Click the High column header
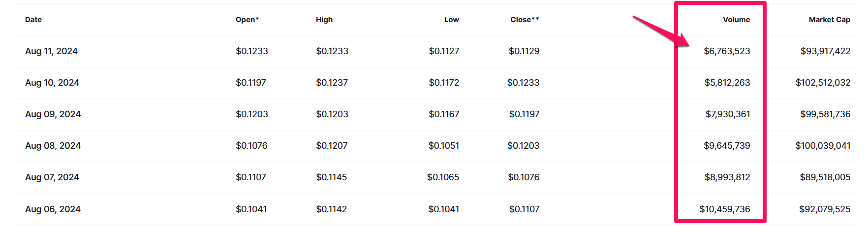The width and height of the screenshot is (868, 228). 324,20
